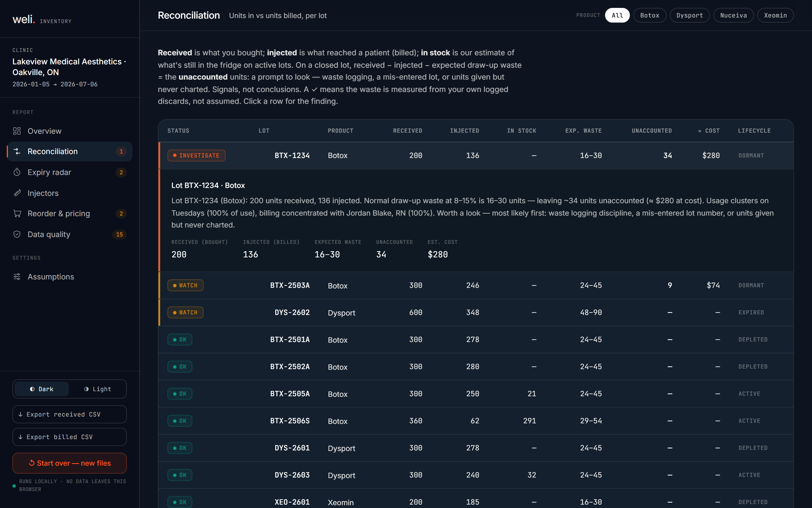The height and width of the screenshot is (508, 812).
Task: Click the LIFECYCLE column header
Action: pyautogui.click(x=754, y=131)
